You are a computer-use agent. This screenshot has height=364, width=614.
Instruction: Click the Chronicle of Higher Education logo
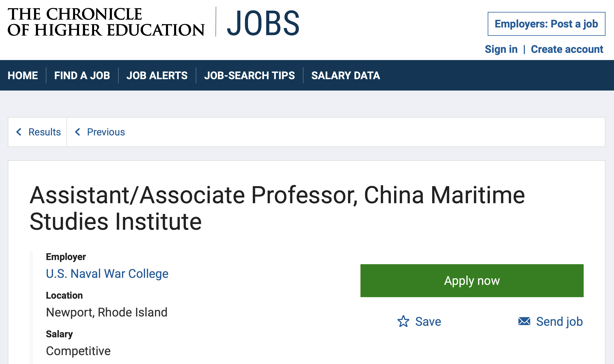click(106, 22)
